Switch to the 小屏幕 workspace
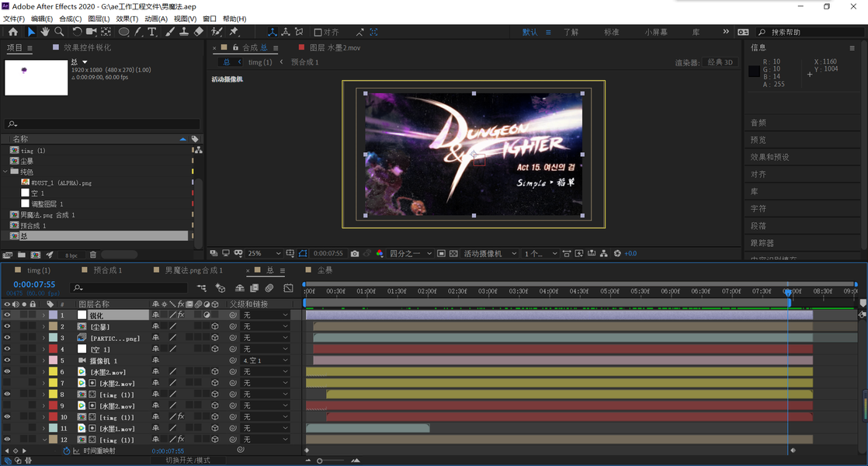The height and width of the screenshot is (466, 868). click(x=656, y=32)
